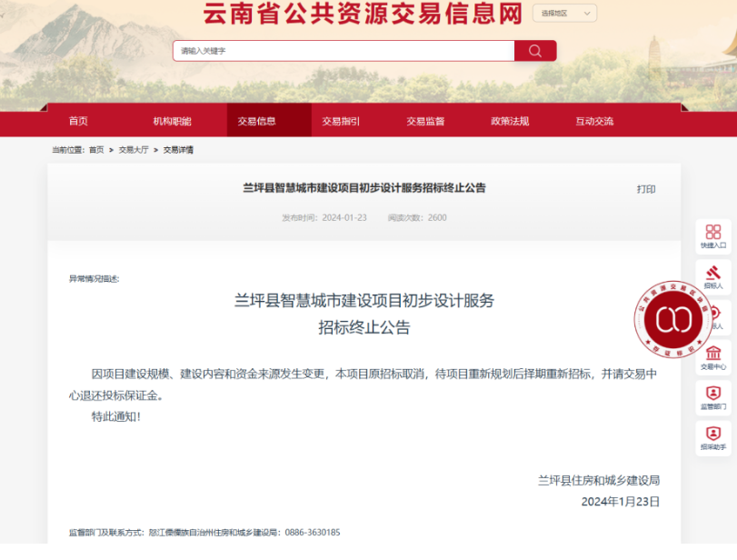
Task: Open the 机构职能 navigation menu
Action: tap(172, 121)
